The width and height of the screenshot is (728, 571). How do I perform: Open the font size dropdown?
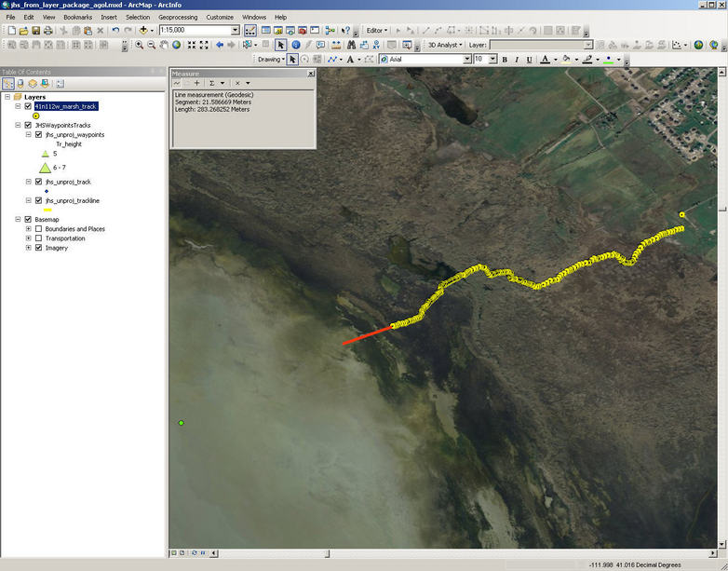[492, 60]
